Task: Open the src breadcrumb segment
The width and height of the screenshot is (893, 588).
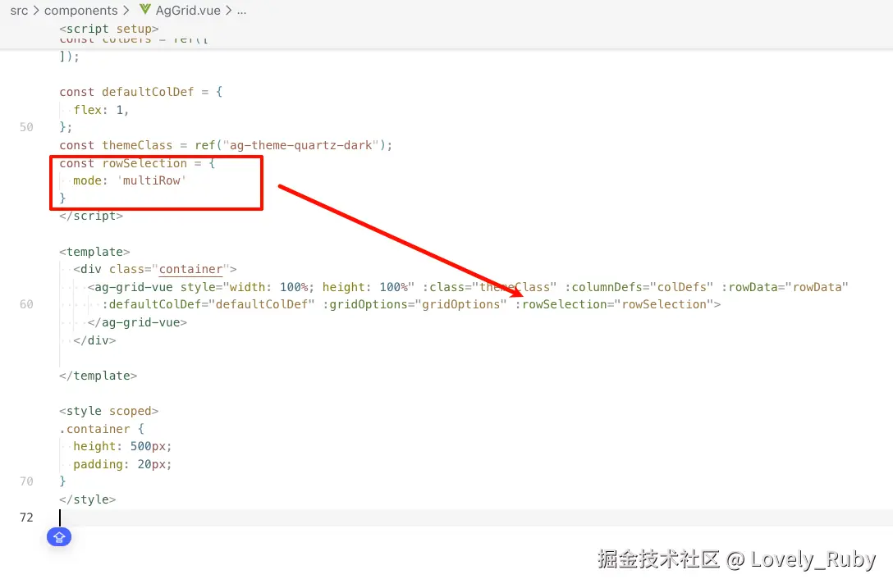Action: (x=19, y=10)
